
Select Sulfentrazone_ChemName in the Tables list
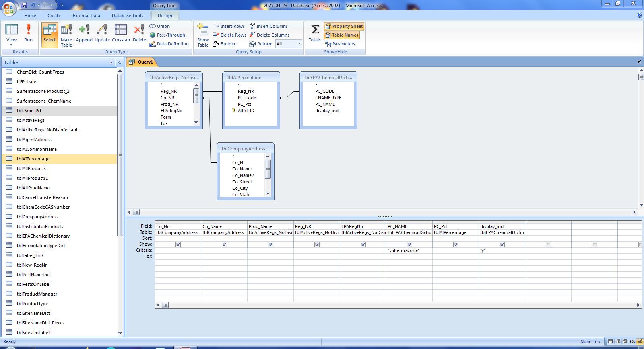click(59, 101)
